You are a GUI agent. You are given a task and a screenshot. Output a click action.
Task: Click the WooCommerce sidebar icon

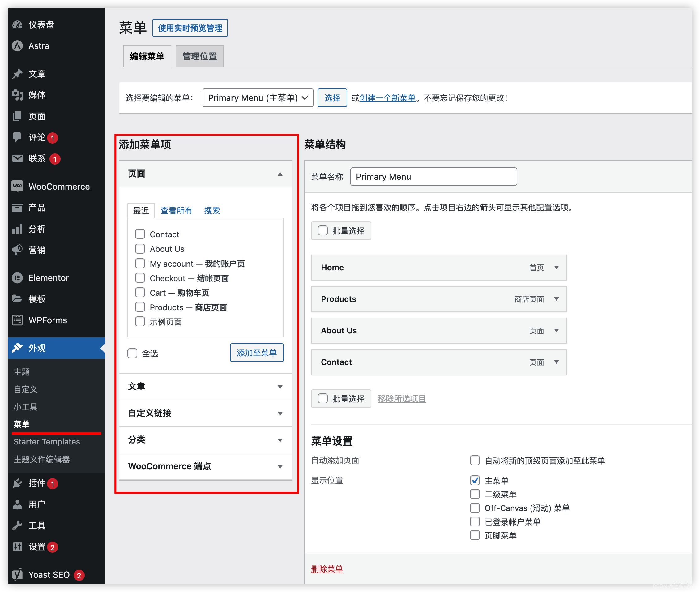pyautogui.click(x=17, y=186)
